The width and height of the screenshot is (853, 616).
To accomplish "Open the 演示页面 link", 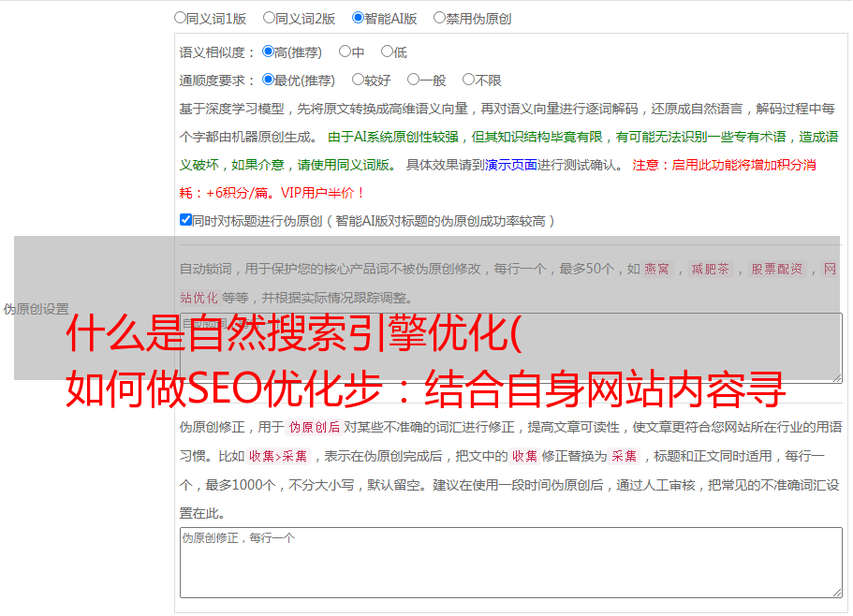I will point(510,165).
